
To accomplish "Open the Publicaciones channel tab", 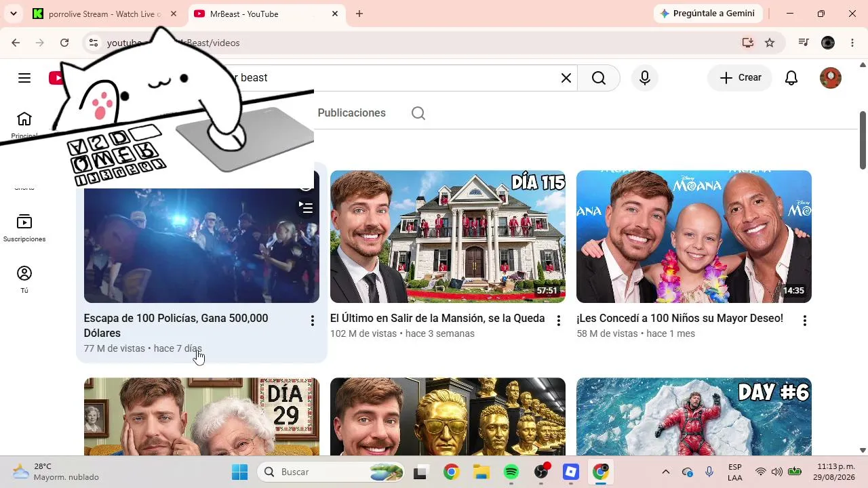I will [x=351, y=113].
